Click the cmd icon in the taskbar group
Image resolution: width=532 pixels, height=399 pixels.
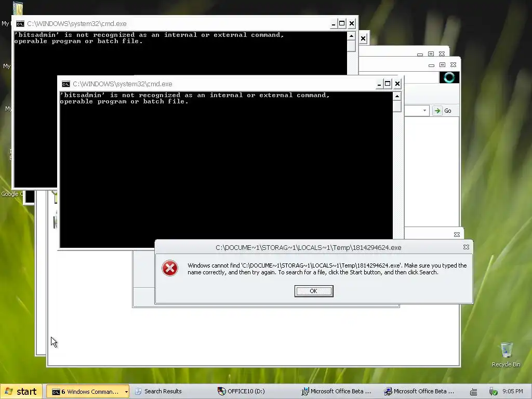[56, 392]
